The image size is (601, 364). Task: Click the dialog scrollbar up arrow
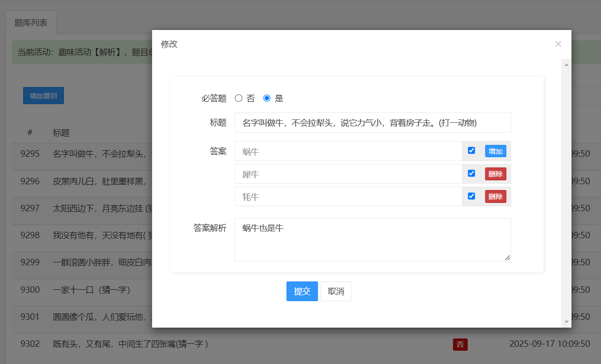pos(566,65)
